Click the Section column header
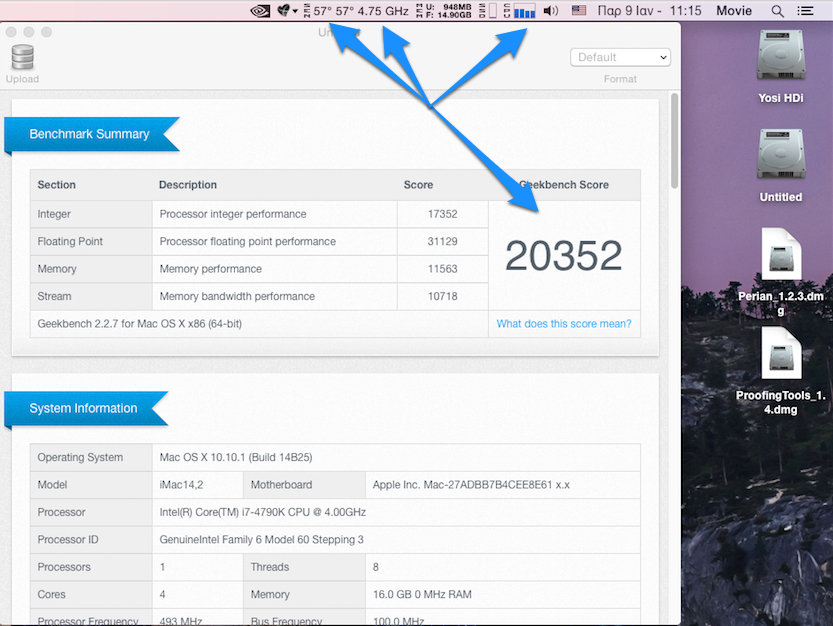 pyautogui.click(x=56, y=185)
